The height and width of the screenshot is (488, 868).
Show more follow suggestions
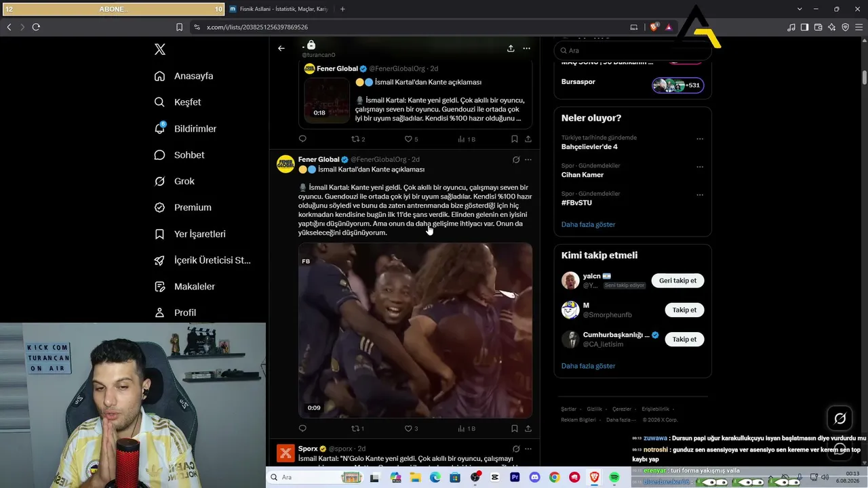click(588, 366)
